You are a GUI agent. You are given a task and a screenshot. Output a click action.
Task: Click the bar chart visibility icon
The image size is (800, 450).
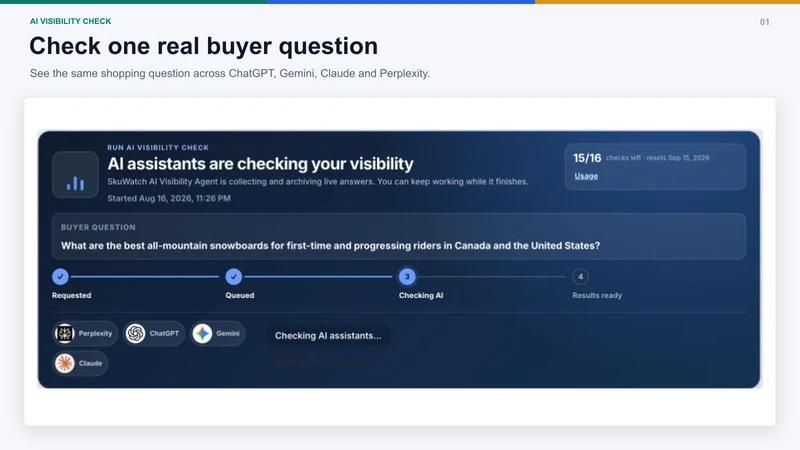[x=75, y=174]
